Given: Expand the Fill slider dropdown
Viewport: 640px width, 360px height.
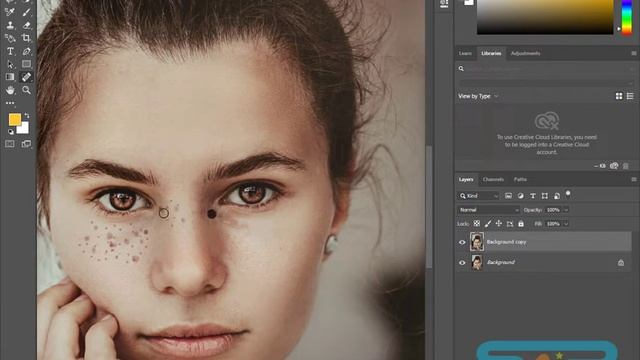Looking at the screenshot, I should click(x=566, y=224).
